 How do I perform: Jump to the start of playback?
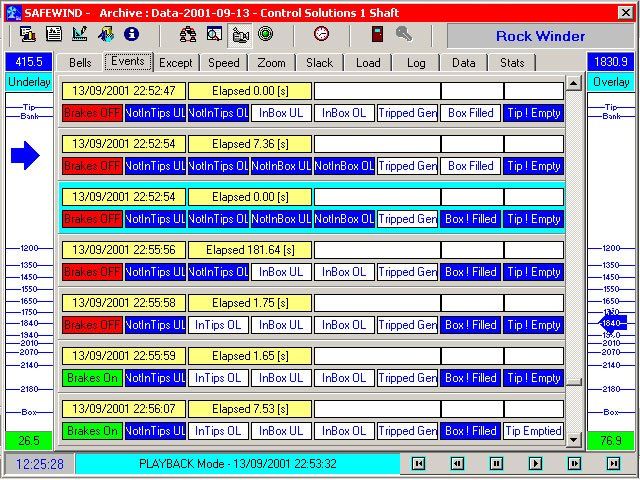[x=418, y=464]
